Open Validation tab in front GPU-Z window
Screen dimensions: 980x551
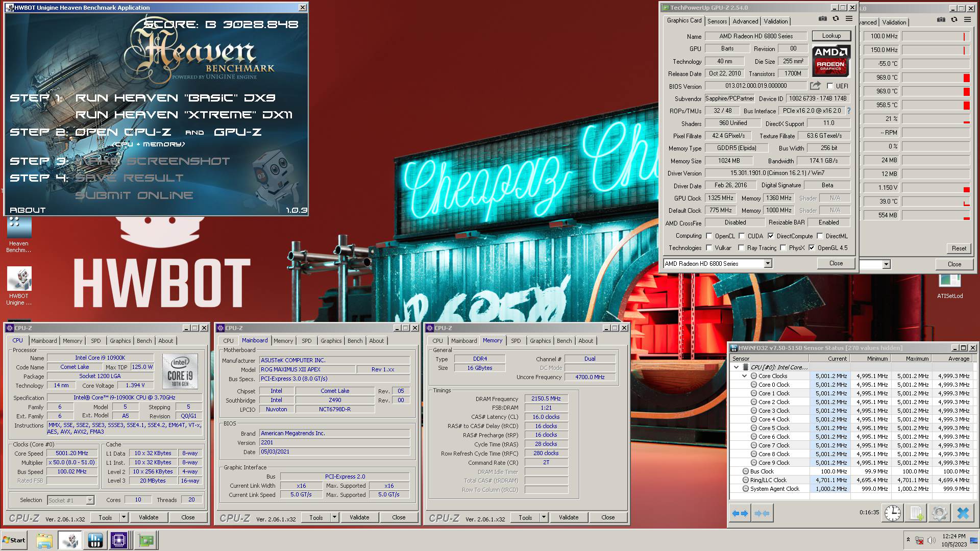[775, 21]
